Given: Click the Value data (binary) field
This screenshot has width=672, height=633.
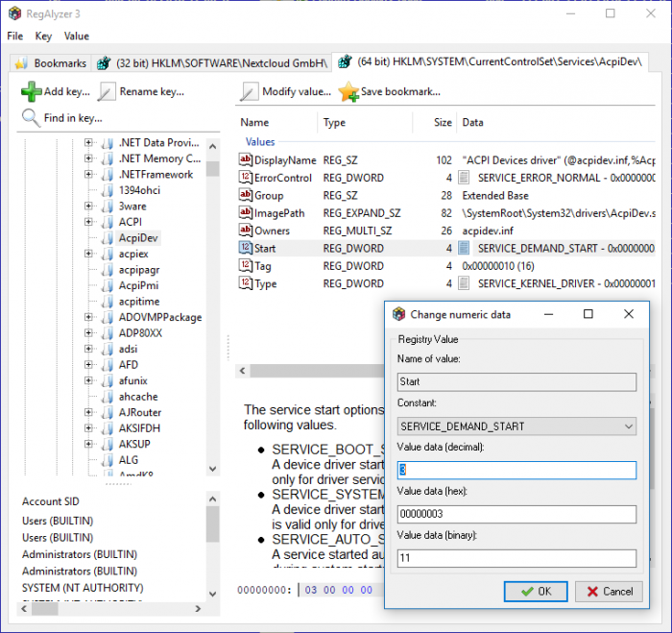Looking at the screenshot, I should (x=516, y=558).
